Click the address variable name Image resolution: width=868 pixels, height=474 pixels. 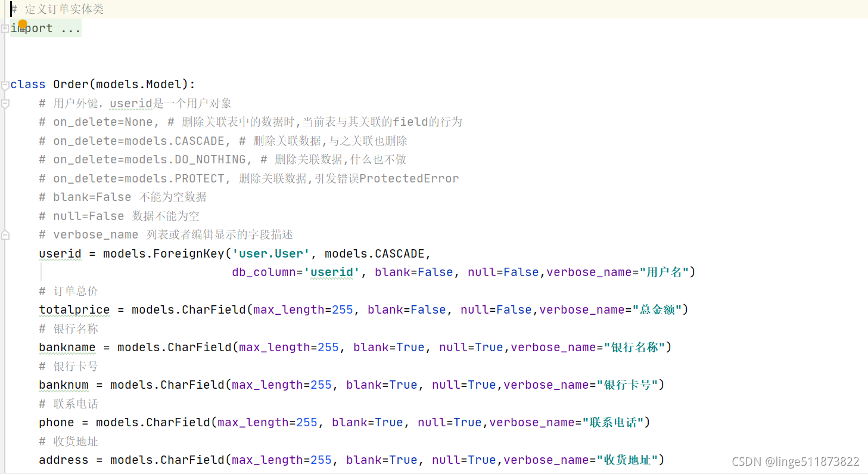coord(64,460)
